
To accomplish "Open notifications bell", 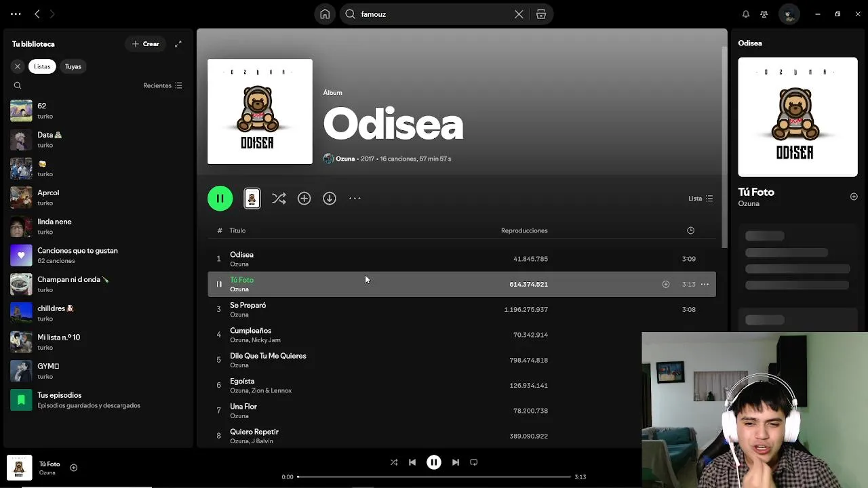I will coord(746,14).
